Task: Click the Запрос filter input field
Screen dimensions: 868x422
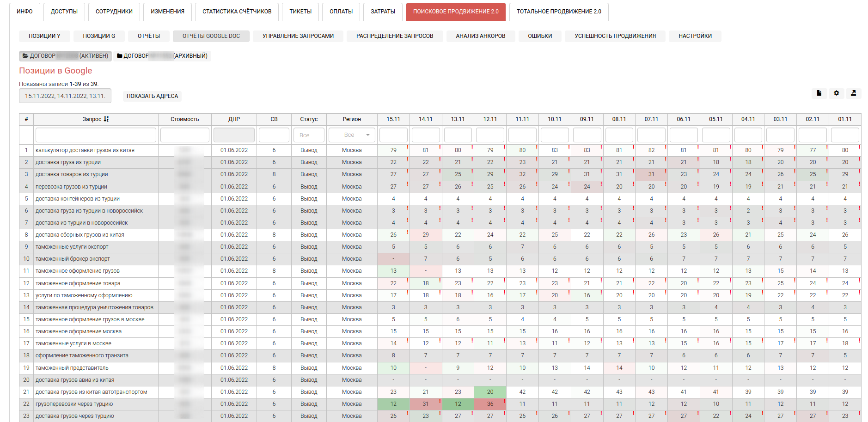Action: click(x=96, y=135)
